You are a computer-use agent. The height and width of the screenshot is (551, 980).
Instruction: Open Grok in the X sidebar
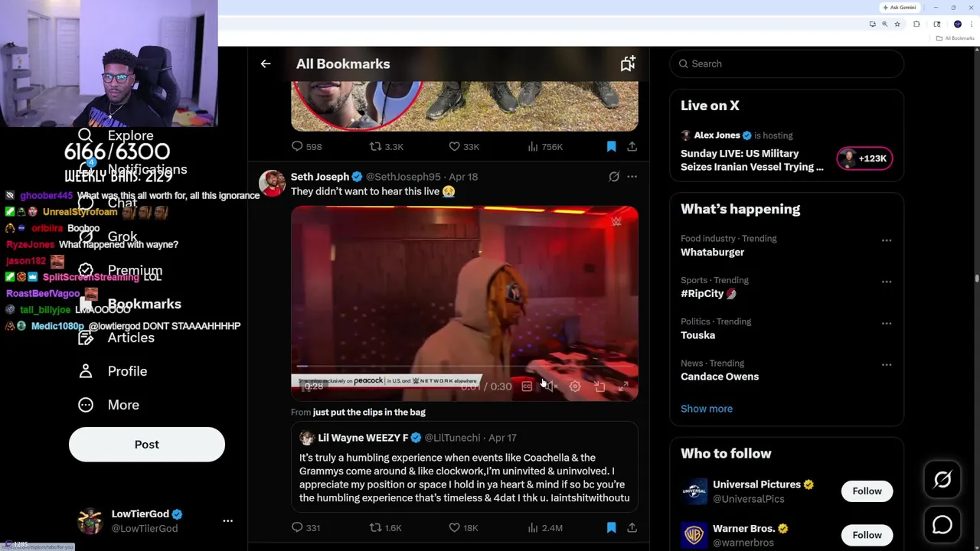[107, 236]
